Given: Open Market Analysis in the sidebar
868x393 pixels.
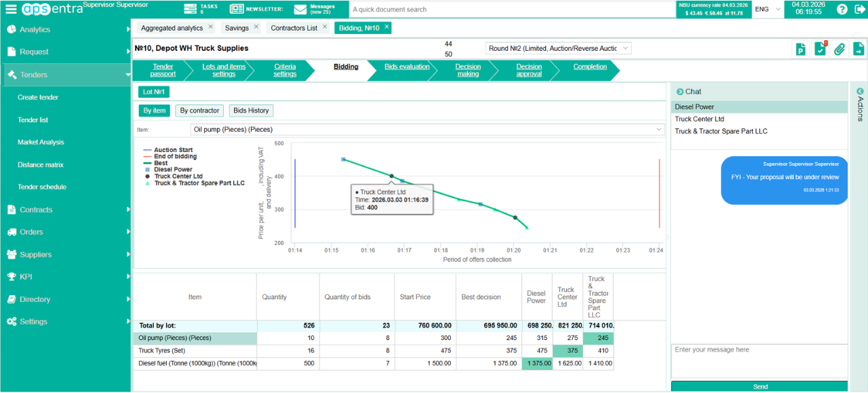Looking at the screenshot, I should coord(41,142).
